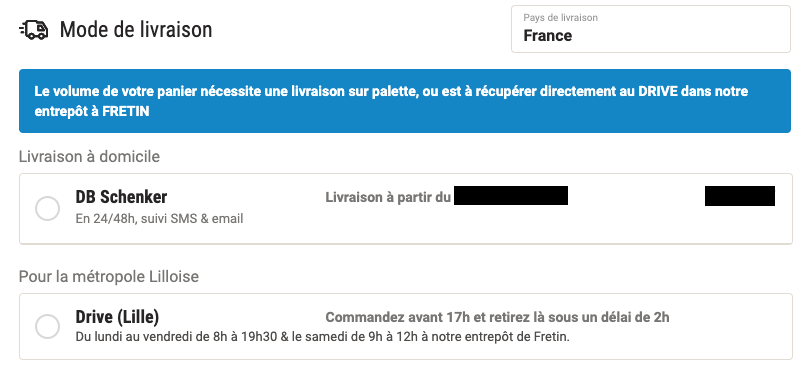Click the Mode de livraison heading
804x375 pixels.
coord(136,30)
